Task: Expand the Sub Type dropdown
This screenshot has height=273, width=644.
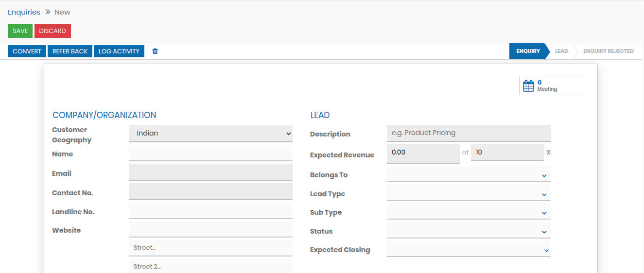Action: (469, 212)
